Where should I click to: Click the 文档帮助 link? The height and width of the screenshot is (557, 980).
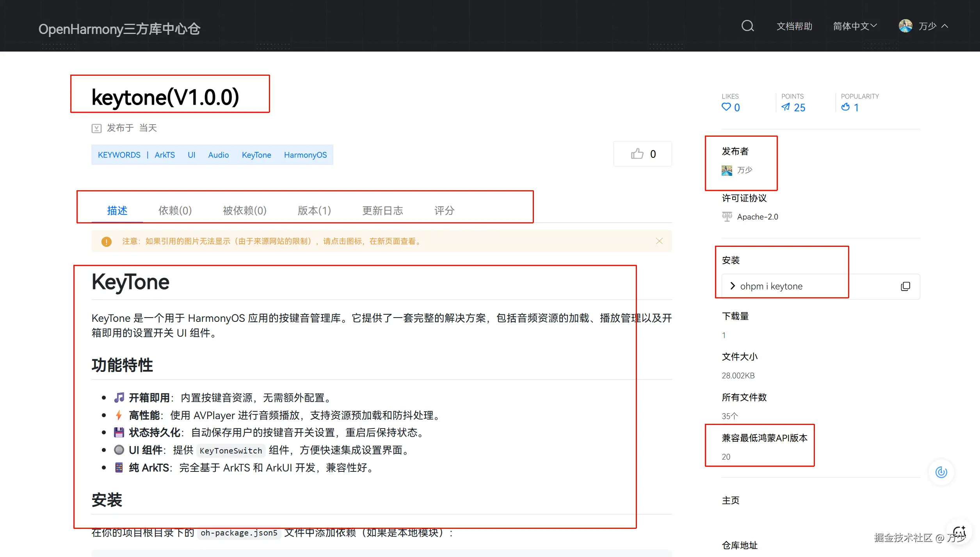(x=794, y=26)
